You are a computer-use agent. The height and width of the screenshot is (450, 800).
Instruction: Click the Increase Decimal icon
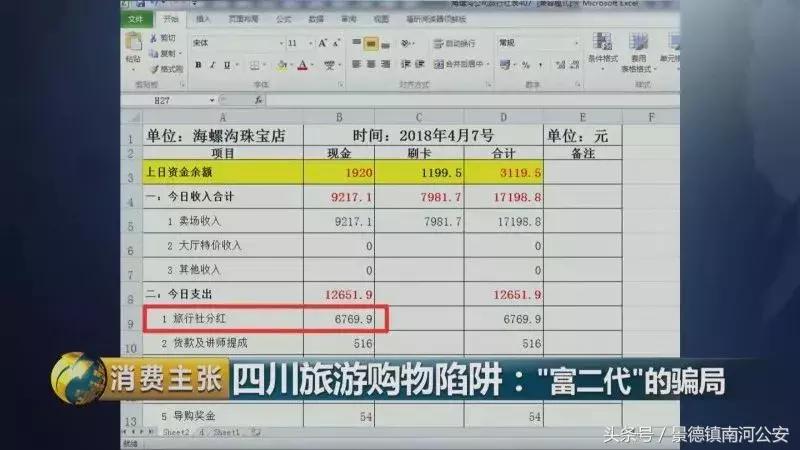[560, 65]
